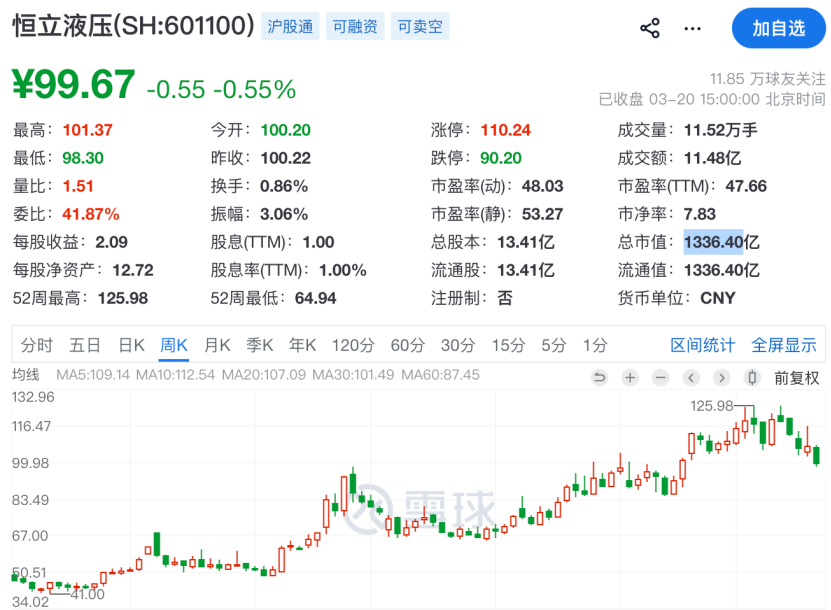Image resolution: width=831 pixels, height=610 pixels.
Task: Click the 涨停 value 110.24
Action: tap(505, 130)
